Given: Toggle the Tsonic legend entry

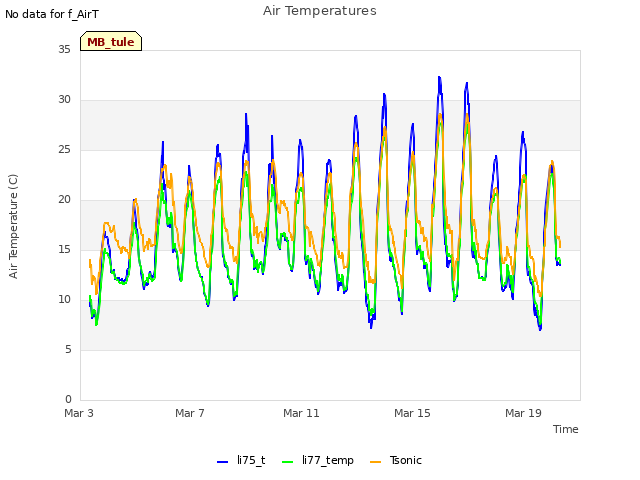Looking at the screenshot, I should tap(396, 460).
